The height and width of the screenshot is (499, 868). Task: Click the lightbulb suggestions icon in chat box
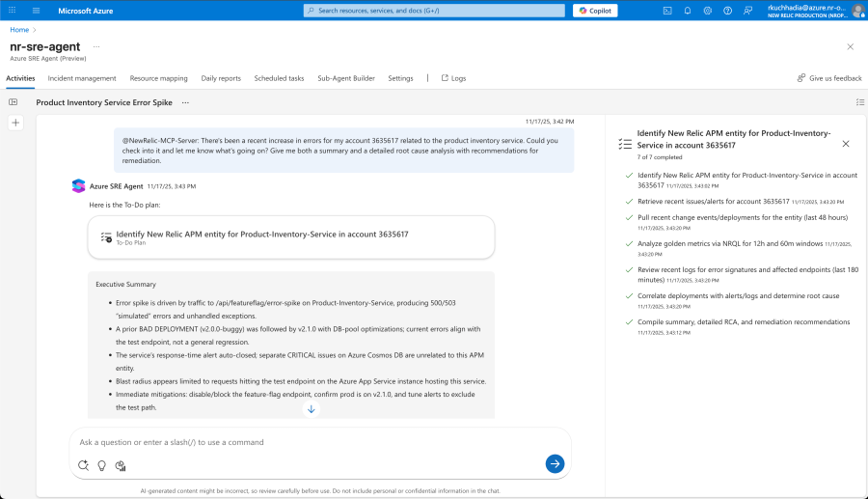pos(102,465)
